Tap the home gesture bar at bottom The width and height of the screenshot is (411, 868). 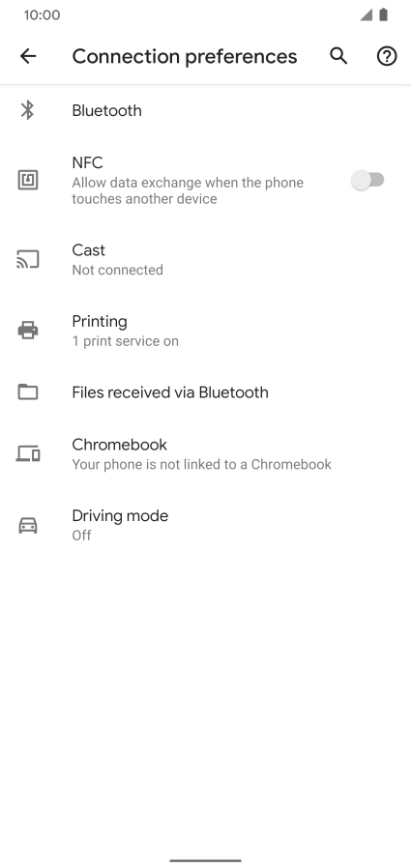[205, 861]
